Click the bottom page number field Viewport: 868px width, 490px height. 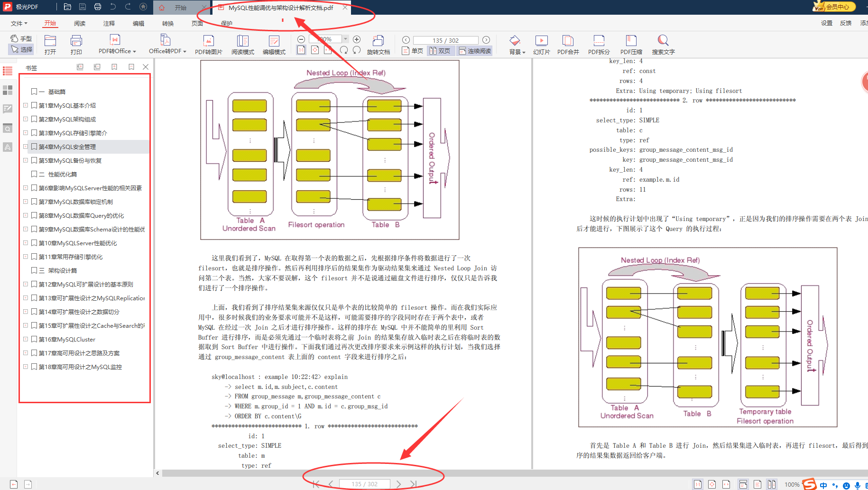click(364, 484)
